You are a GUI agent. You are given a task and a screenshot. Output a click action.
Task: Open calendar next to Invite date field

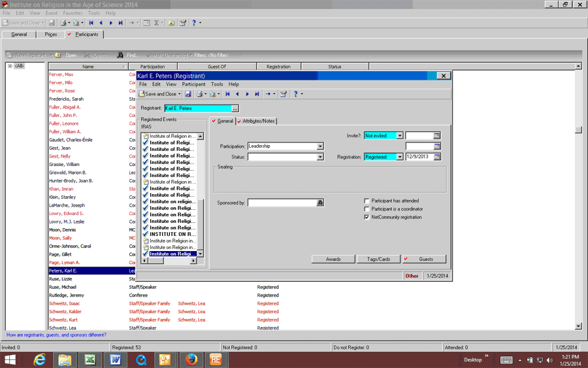point(437,135)
